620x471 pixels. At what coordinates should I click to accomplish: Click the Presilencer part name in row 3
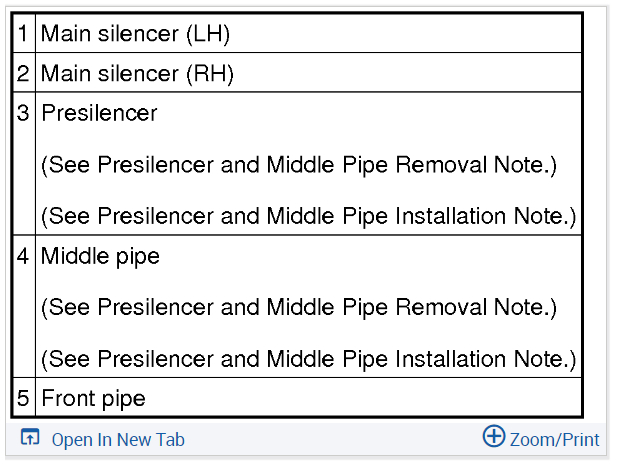pos(99,113)
